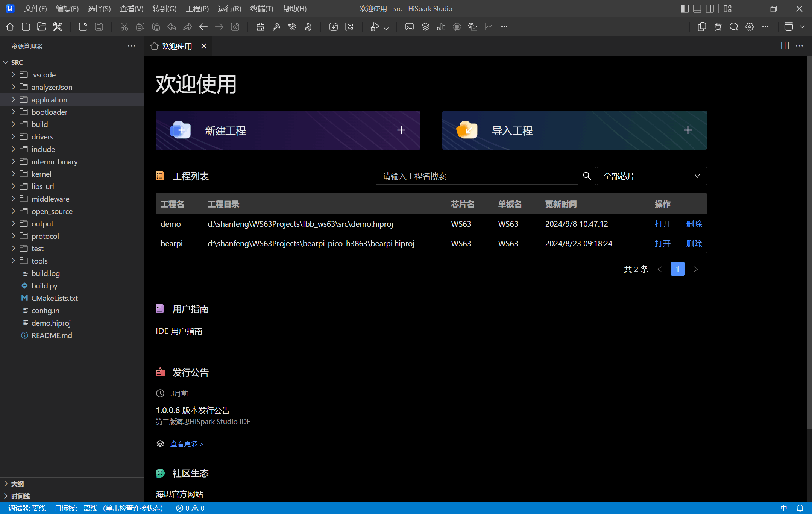The image size is (812, 514).
Task: Click the 导入工程 card
Action: tap(574, 130)
